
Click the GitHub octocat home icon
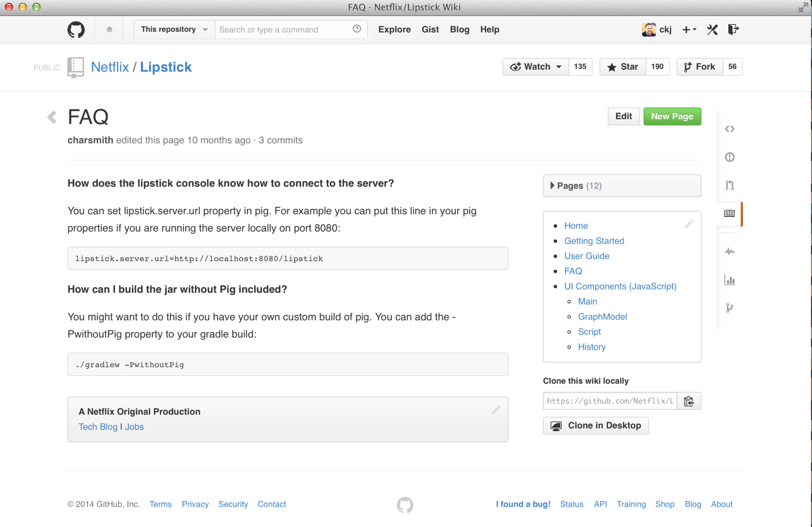[x=77, y=29]
